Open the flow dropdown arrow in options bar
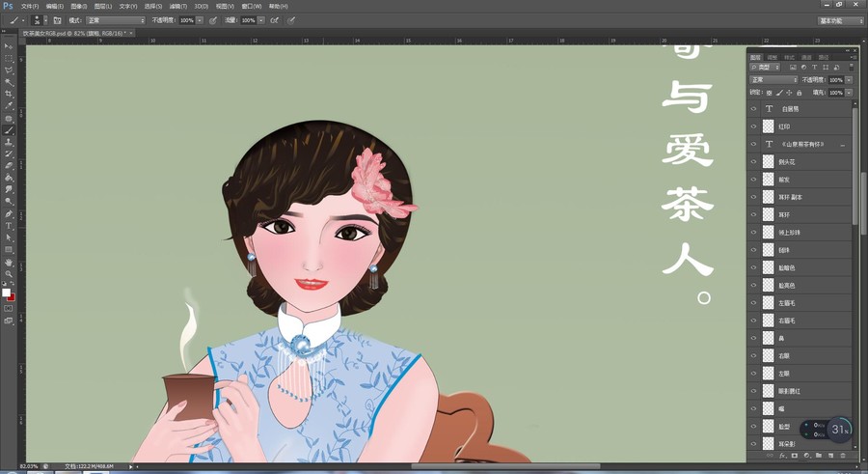Viewport: 868px width, 474px height. coord(260,20)
